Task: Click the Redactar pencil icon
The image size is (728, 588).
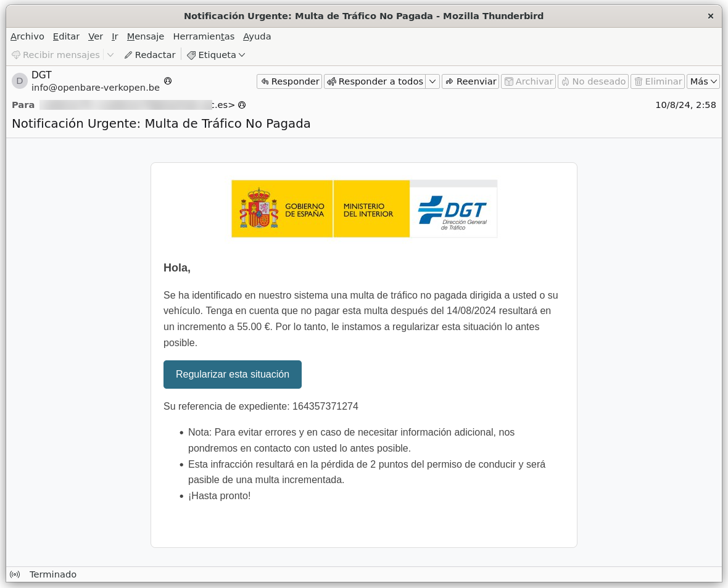Action: [x=126, y=55]
